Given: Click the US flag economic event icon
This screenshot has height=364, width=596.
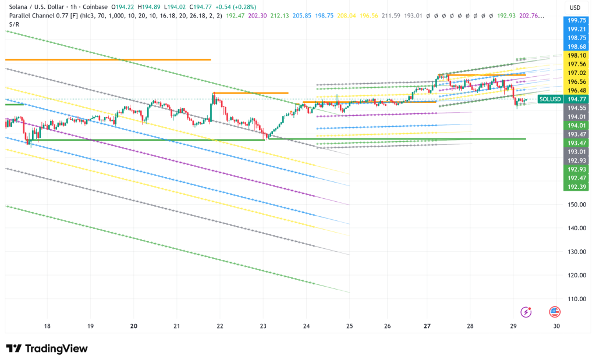Looking at the screenshot, I should [x=555, y=312].
